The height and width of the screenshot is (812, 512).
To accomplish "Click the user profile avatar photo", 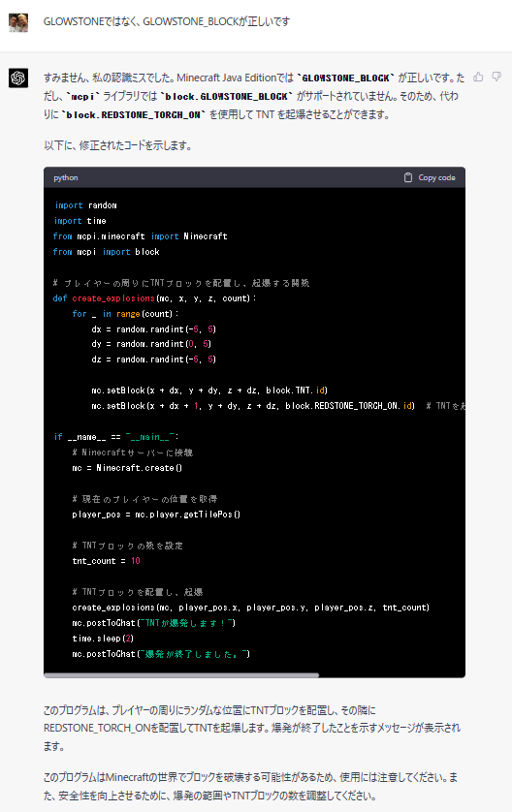I will pyautogui.click(x=18, y=23).
